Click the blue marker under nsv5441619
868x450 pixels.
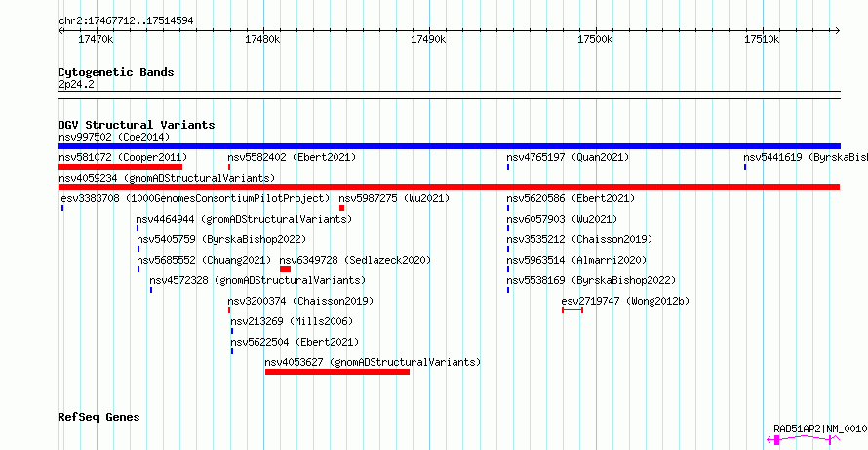tap(745, 167)
